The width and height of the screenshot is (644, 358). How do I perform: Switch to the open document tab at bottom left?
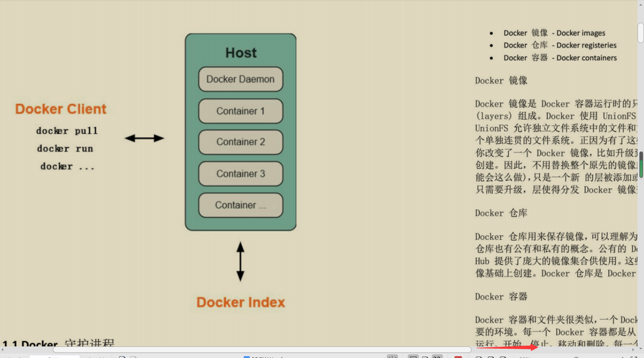(53, 356)
